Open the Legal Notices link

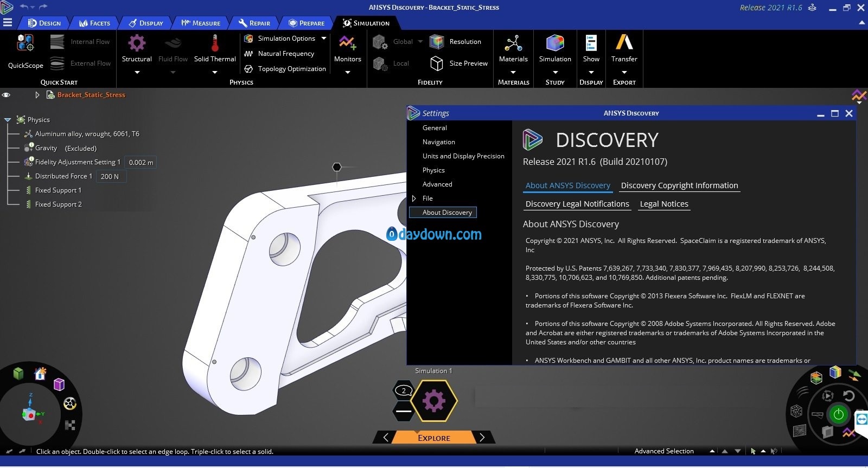tap(664, 204)
